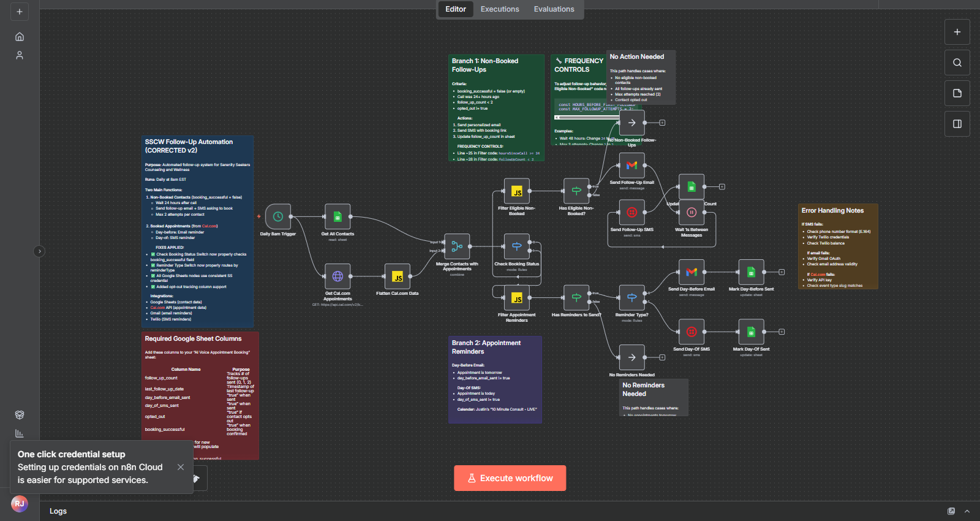This screenshot has width=980, height=521.
Task: Expand the Logs panel with the chevron
Action: pyautogui.click(x=967, y=511)
